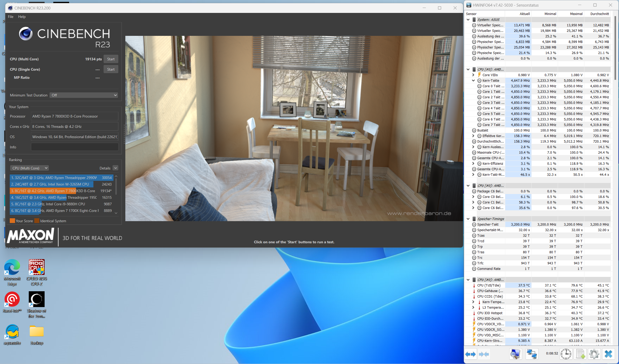Image resolution: width=619 pixels, height=364 pixels.
Task: Click orange Your Score legend swatch
Action: (12, 221)
